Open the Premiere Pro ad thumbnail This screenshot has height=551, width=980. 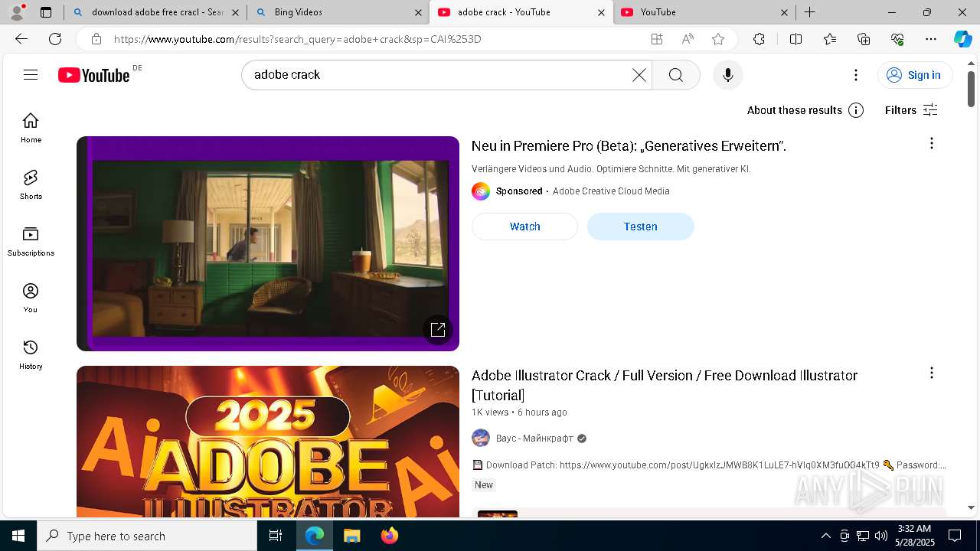[x=268, y=243]
